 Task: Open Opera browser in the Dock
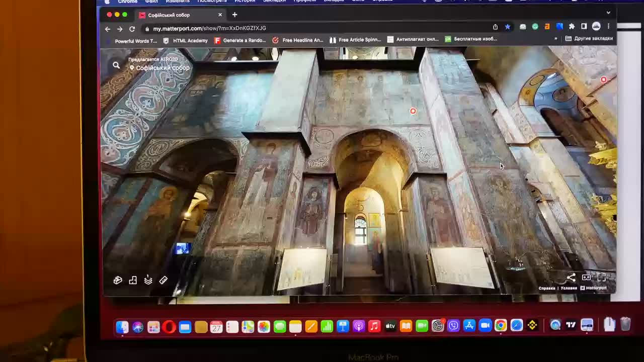point(169,327)
